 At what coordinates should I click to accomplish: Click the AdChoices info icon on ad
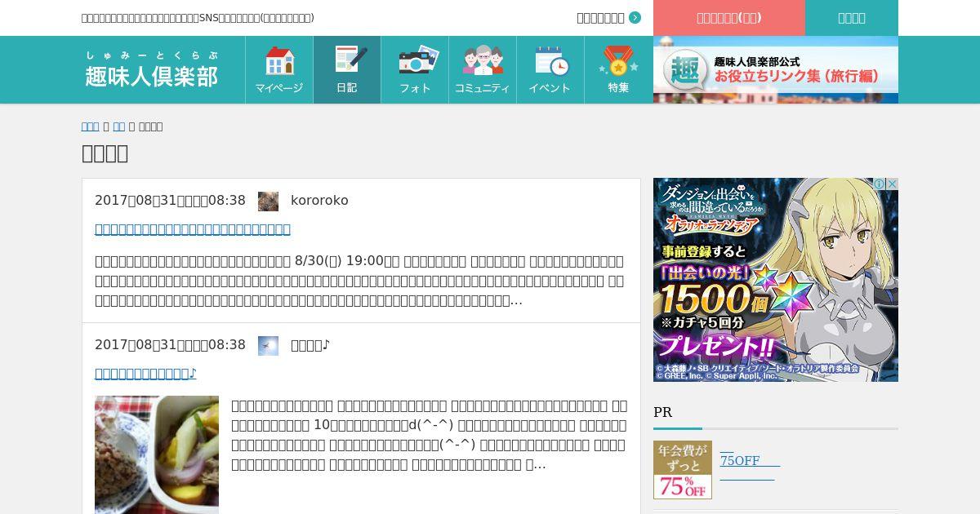click(x=879, y=184)
